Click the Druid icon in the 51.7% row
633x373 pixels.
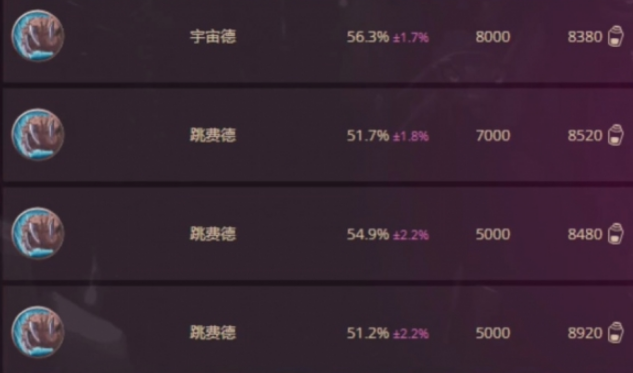38,134
